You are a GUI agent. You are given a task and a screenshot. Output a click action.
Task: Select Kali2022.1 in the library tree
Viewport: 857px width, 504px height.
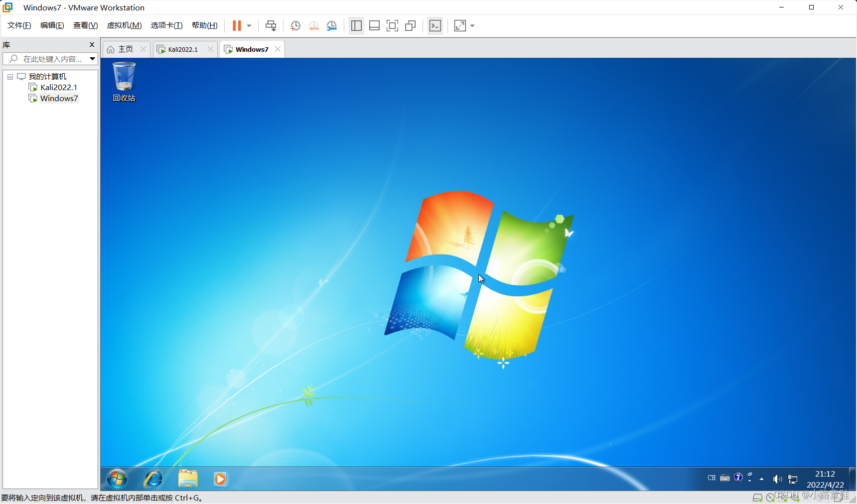point(59,87)
